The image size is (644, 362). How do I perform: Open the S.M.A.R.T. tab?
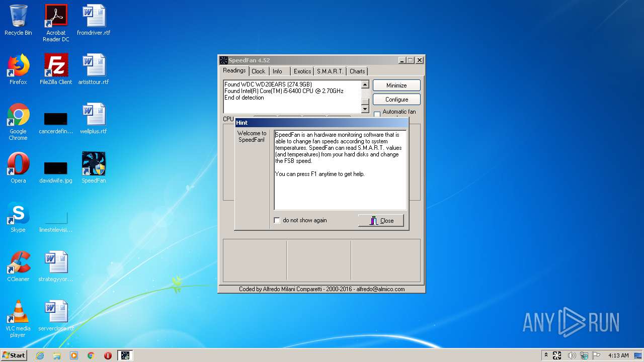click(330, 71)
